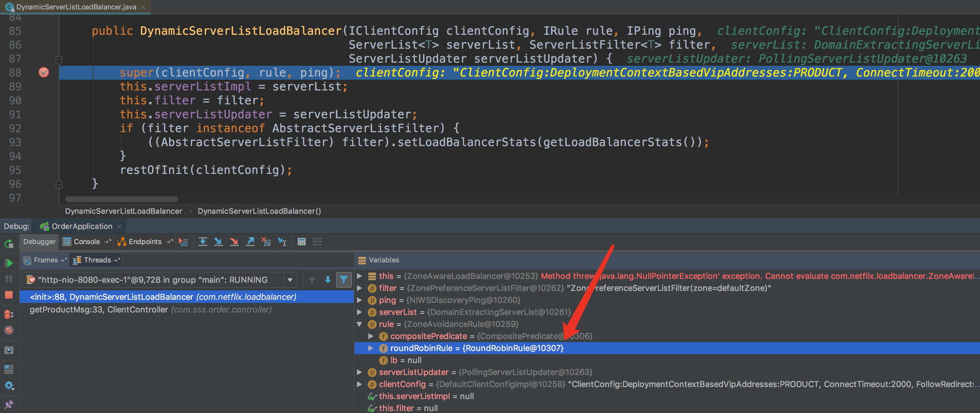Click the Run to Cursor icon
The width and height of the screenshot is (980, 413).
click(282, 242)
